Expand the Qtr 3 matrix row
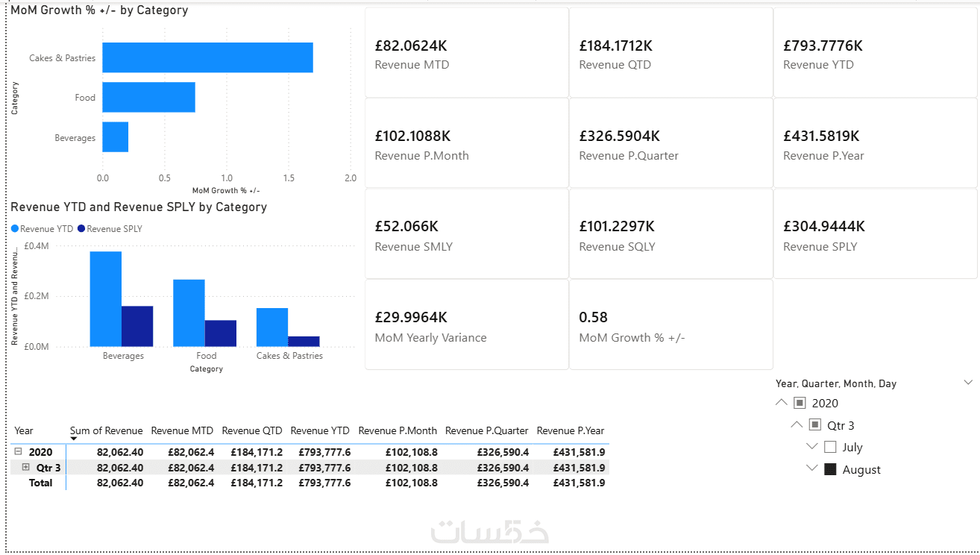This screenshot has width=980, height=555. pyautogui.click(x=25, y=468)
